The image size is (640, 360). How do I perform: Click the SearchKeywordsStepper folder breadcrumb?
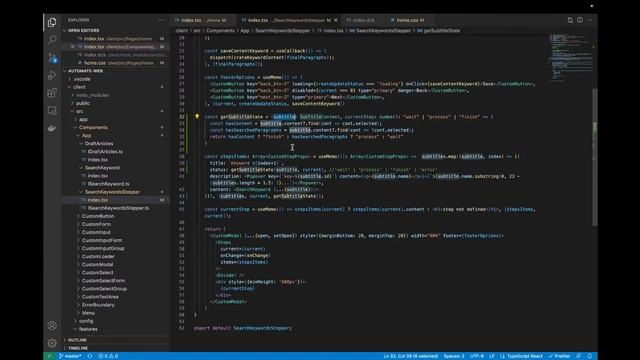coord(282,31)
